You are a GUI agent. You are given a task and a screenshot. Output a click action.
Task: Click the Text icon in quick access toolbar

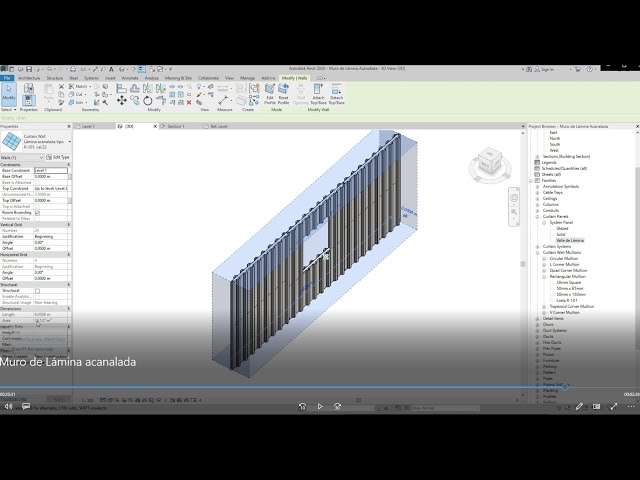click(111, 69)
